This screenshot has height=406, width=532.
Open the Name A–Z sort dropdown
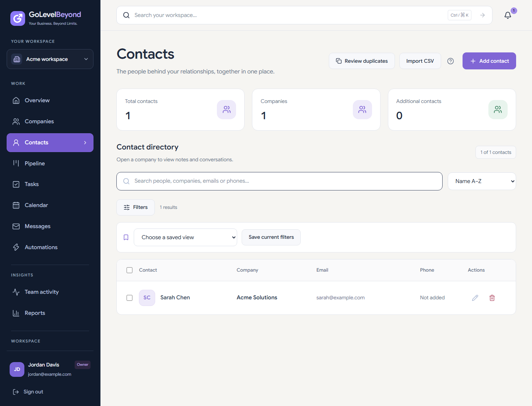482,181
